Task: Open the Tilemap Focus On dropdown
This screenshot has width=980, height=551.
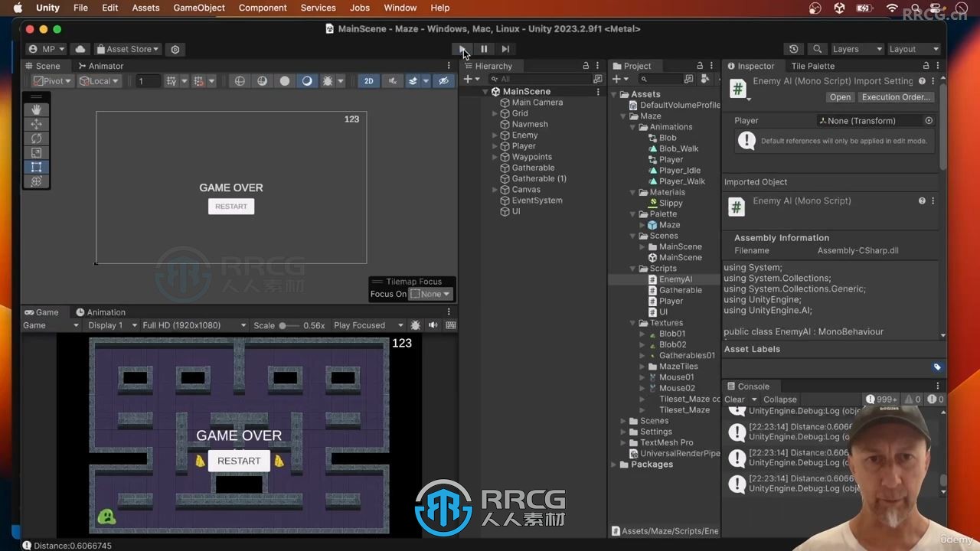Action: point(430,294)
